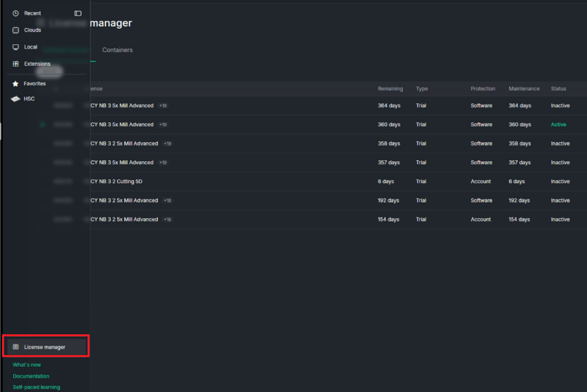Screen dimensions: 587x392
Task: Open the Extensions grid icon
Action: click(x=16, y=64)
